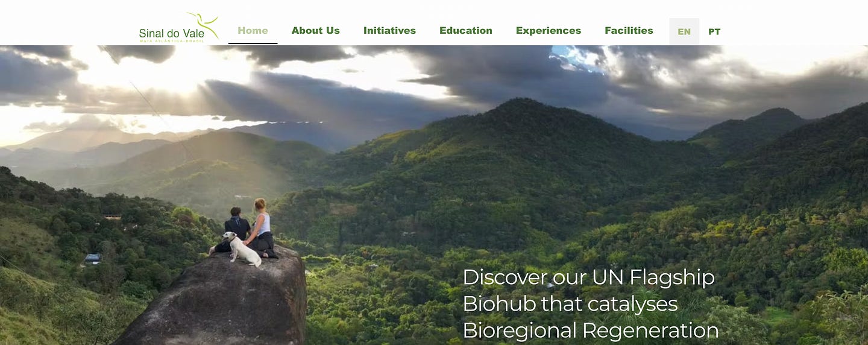The height and width of the screenshot is (345, 868).
Task: Click the woman in the white top
Action: [x=262, y=228]
